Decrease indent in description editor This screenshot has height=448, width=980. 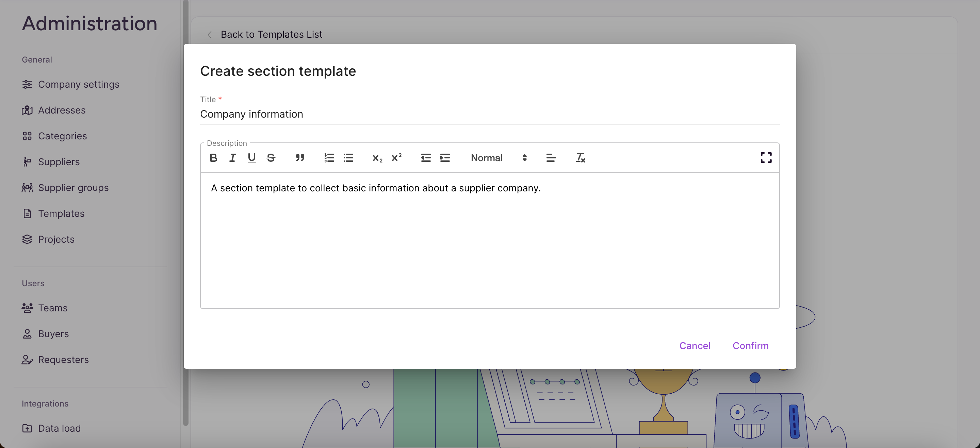(x=426, y=158)
